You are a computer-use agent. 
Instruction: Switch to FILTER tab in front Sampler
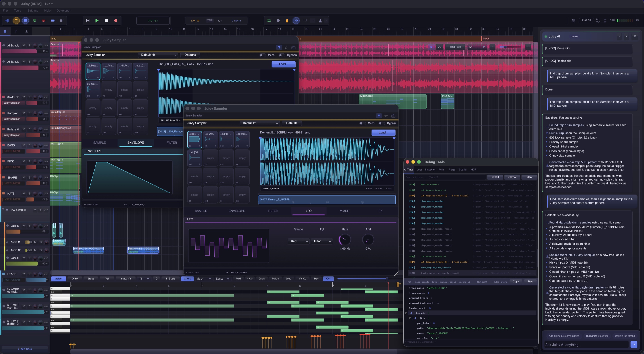[273, 211]
